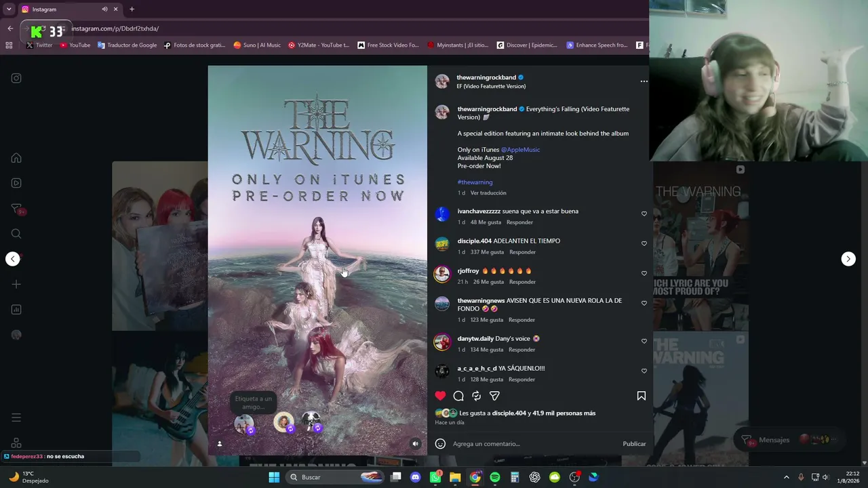Reply to ivanchavezzzzz's comment
This screenshot has width=868, height=488.
(x=519, y=222)
